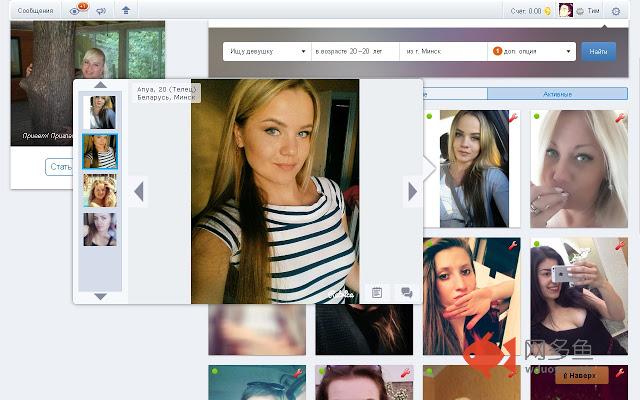Image resolution: width=640 pixels, height=400 pixels.
Task: Open profile details icon in photo popup
Action: [x=377, y=292]
